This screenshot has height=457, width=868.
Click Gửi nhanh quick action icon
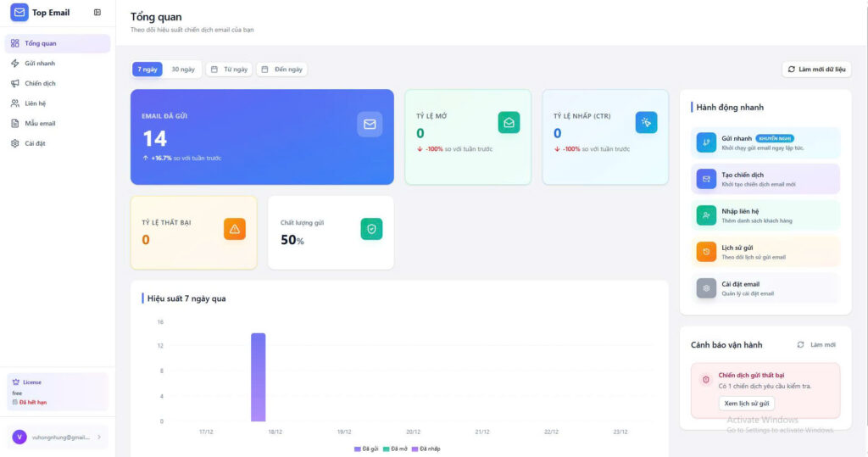point(706,142)
